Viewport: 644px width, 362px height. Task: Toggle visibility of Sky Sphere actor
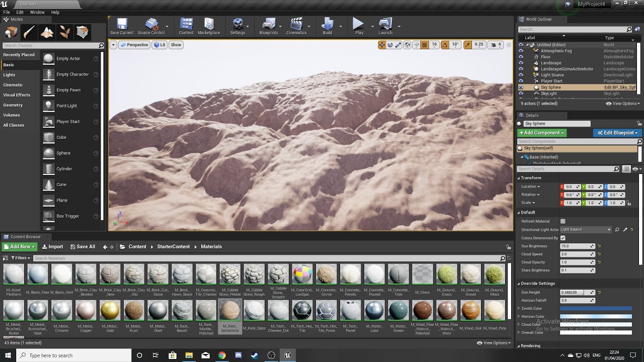pos(521,87)
